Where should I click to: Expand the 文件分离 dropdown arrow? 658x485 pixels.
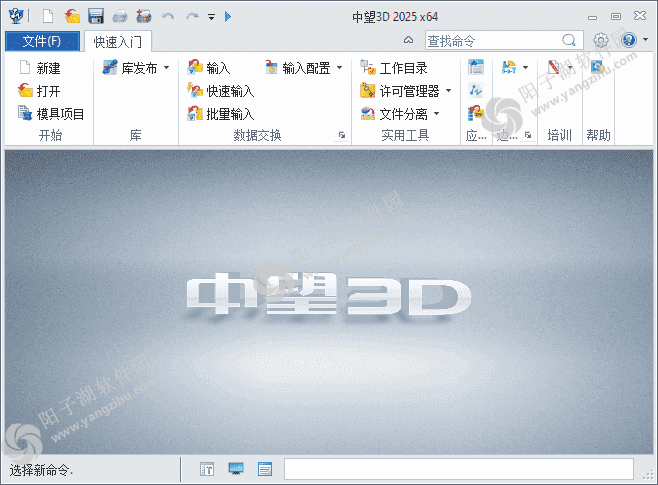(436, 114)
